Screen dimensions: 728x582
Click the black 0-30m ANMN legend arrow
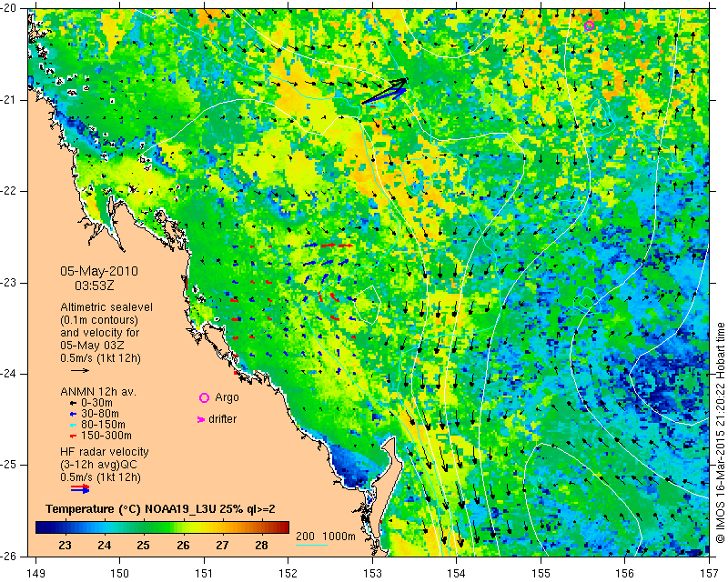click(x=73, y=403)
